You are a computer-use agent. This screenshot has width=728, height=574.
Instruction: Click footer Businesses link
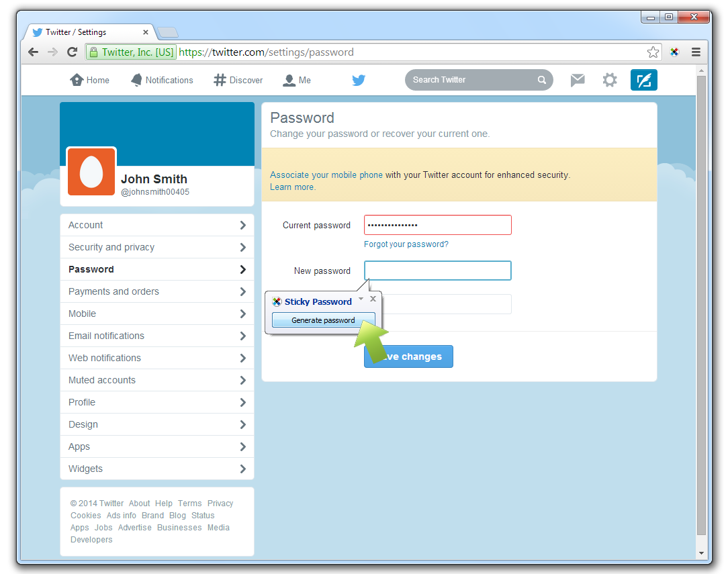pyautogui.click(x=179, y=528)
